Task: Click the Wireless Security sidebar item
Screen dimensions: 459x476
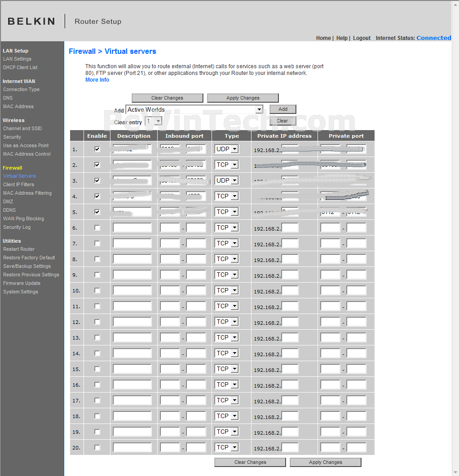Action: pos(12,137)
